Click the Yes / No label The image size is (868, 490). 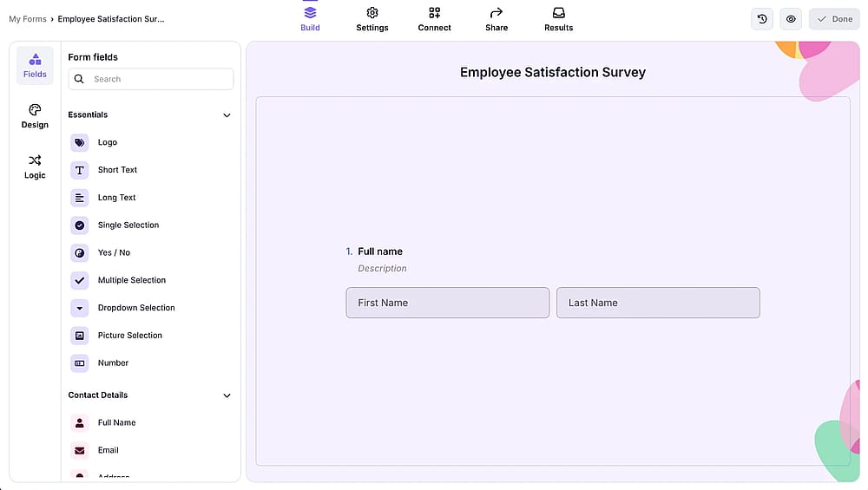[x=114, y=252]
